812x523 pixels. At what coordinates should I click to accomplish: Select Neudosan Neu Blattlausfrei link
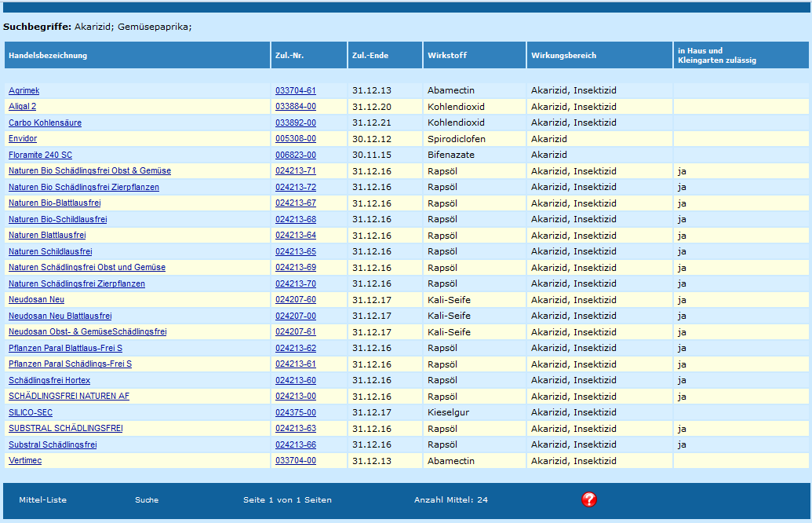click(x=60, y=316)
